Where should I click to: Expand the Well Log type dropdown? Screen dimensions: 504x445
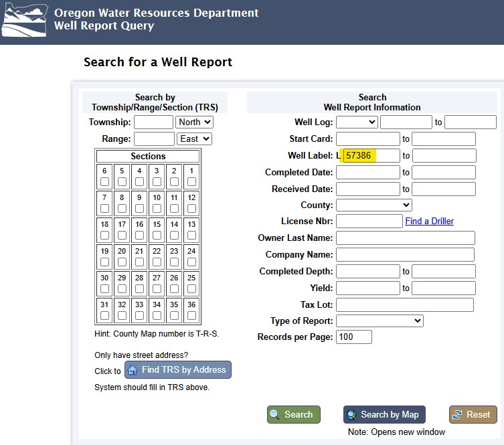point(357,122)
